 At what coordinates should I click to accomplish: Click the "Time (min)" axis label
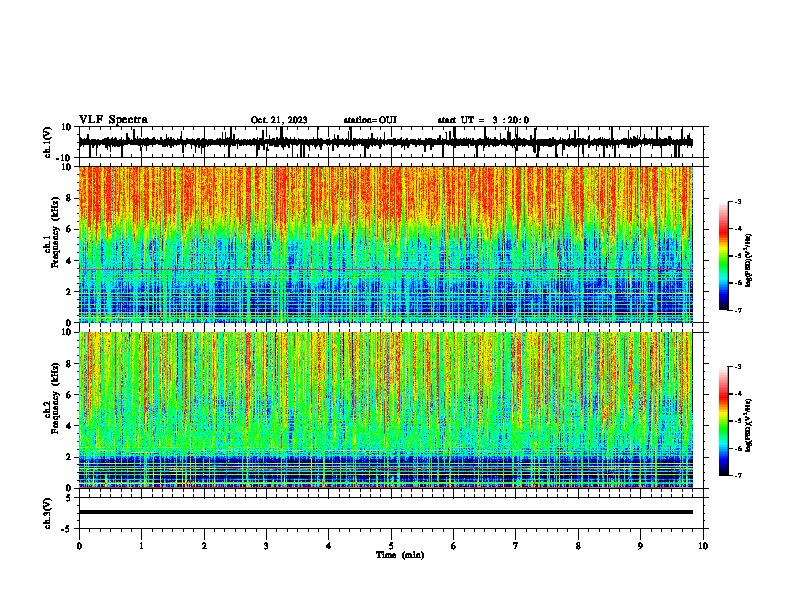[x=400, y=555]
